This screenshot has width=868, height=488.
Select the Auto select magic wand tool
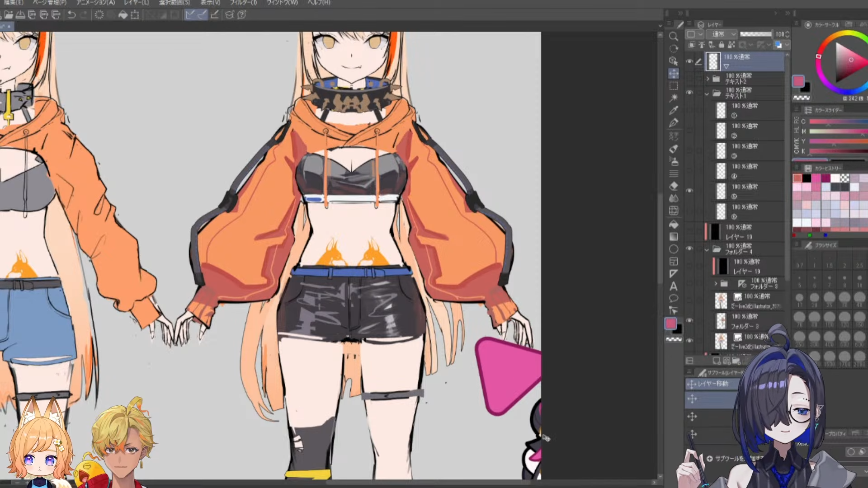click(674, 98)
